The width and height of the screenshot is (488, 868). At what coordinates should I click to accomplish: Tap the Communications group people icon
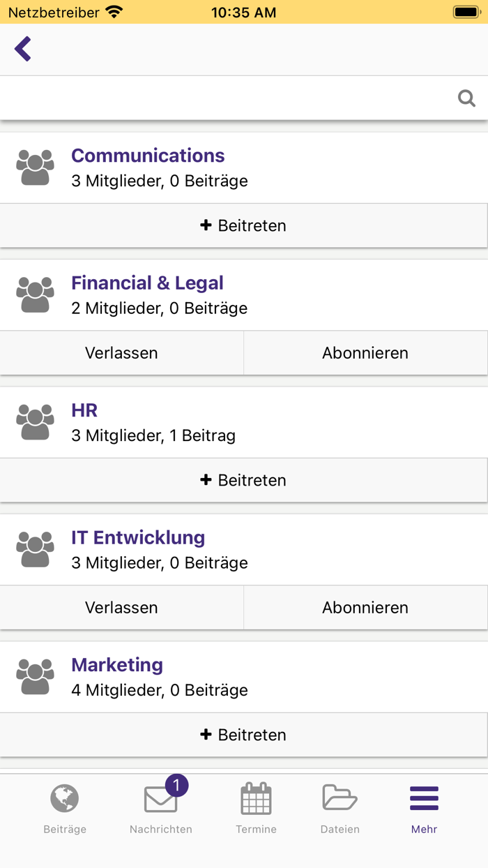pos(35,167)
